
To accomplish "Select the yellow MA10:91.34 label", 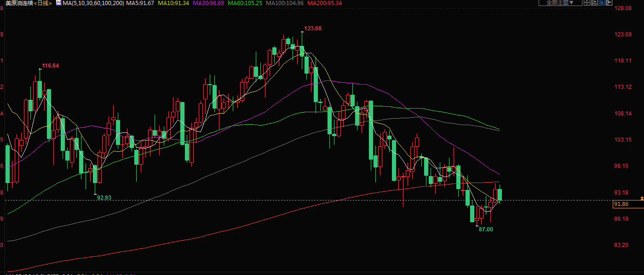I will coord(173,3).
